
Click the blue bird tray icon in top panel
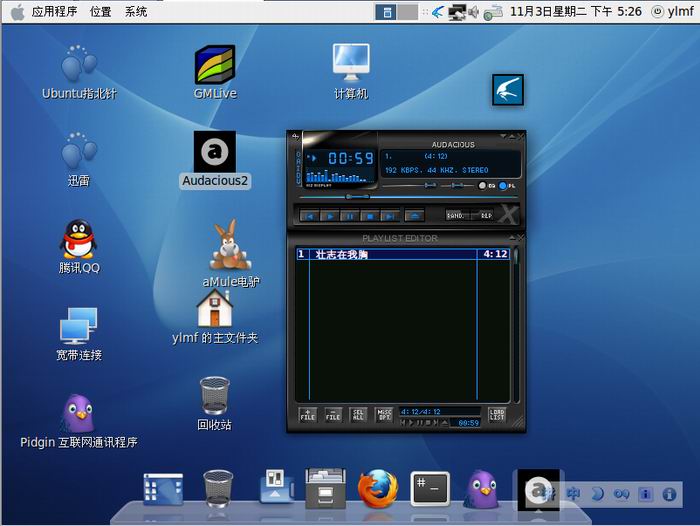click(438, 12)
